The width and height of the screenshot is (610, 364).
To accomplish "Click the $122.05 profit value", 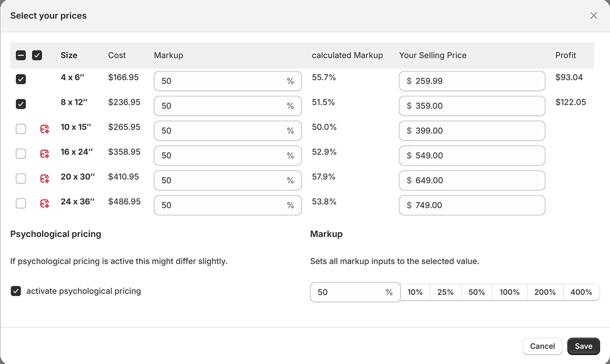I will point(571,103).
